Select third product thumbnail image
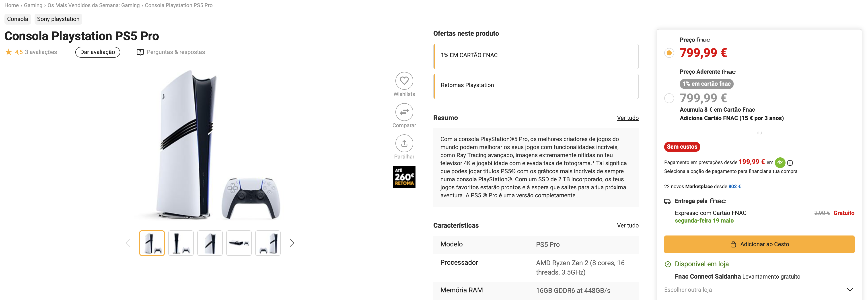The height and width of the screenshot is (300, 868). coord(210,243)
